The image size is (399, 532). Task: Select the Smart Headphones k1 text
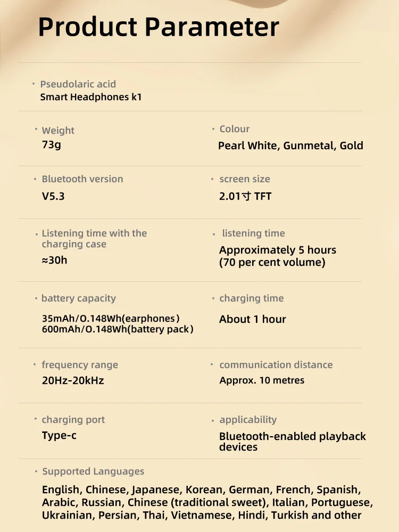pyautogui.click(x=91, y=97)
